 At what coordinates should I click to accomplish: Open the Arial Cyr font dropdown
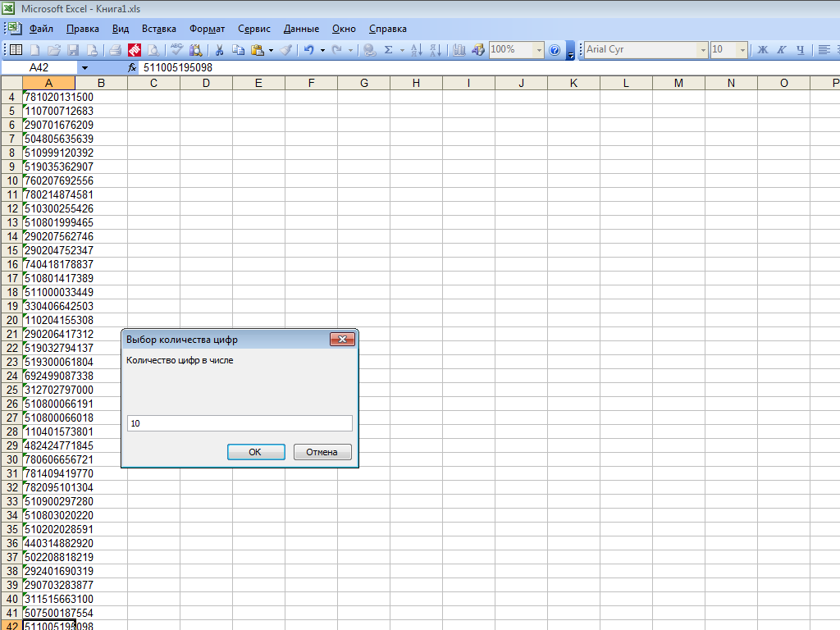click(703, 50)
